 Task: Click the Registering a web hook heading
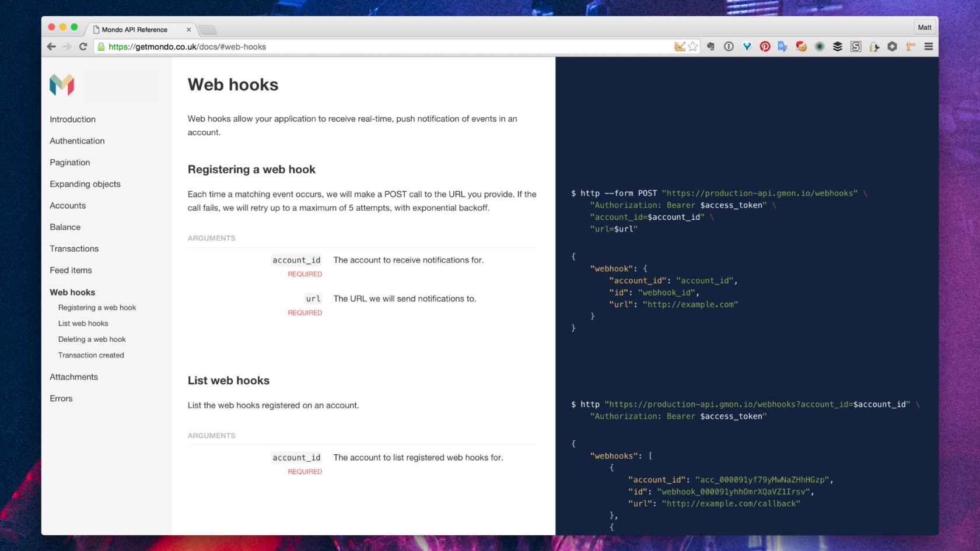tap(251, 170)
